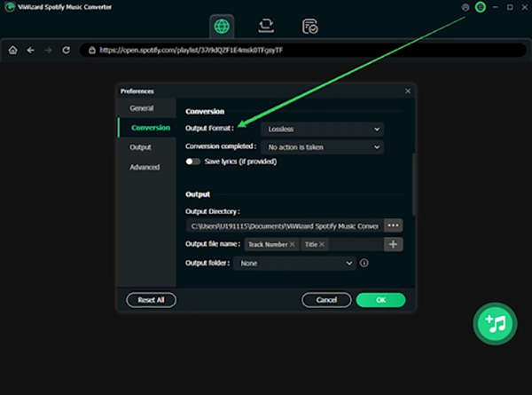Click the preferences vertical scrollbar

pyautogui.click(x=413, y=184)
